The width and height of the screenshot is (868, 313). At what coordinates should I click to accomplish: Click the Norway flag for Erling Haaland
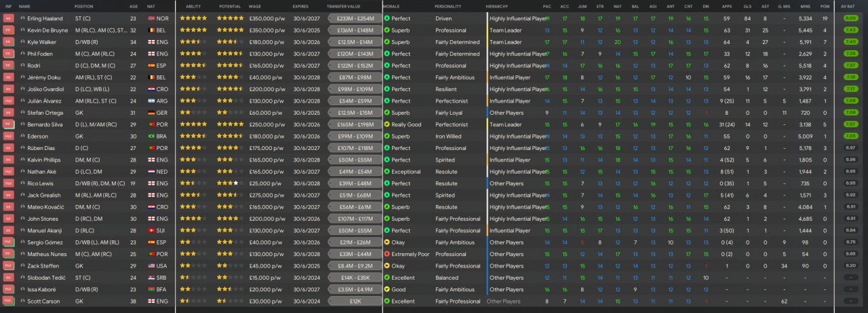click(151, 18)
